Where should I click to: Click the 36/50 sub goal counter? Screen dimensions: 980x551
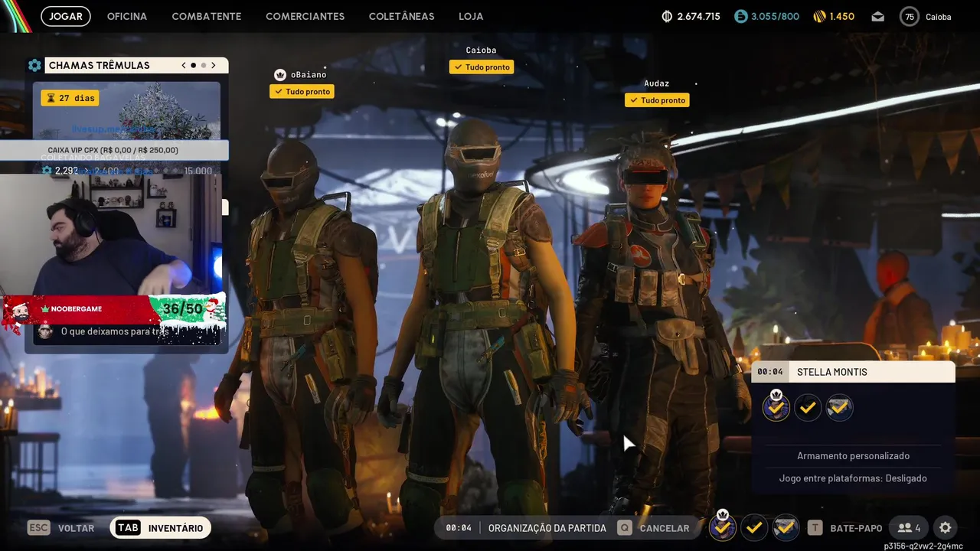click(x=183, y=309)
